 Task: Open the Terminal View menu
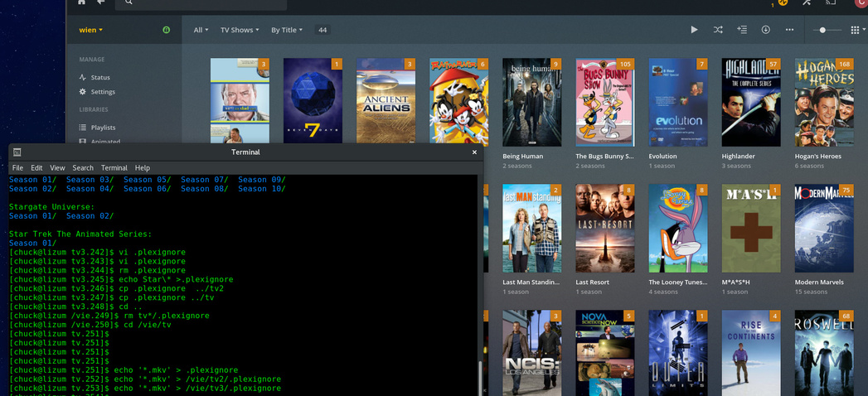pyautogui.click(x=57, y=167)
